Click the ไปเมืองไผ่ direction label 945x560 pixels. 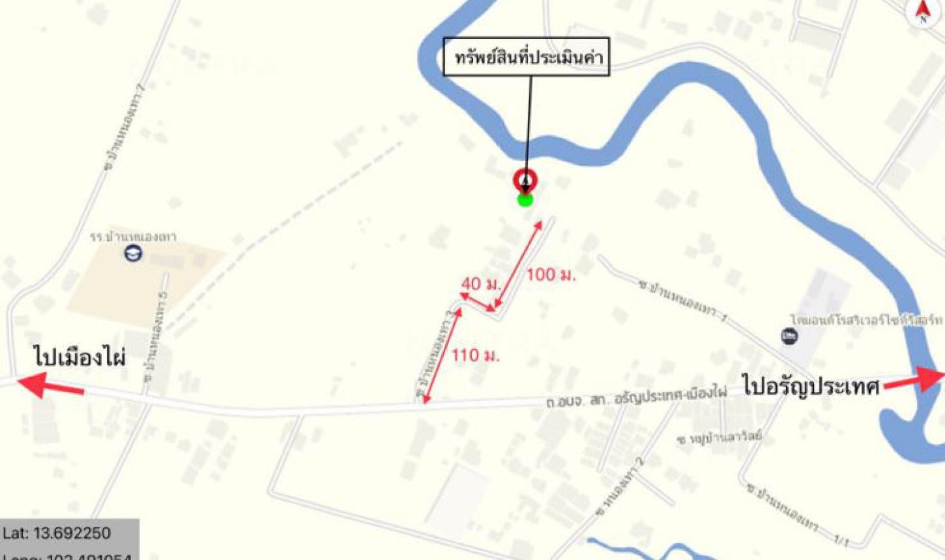(80, 357)
